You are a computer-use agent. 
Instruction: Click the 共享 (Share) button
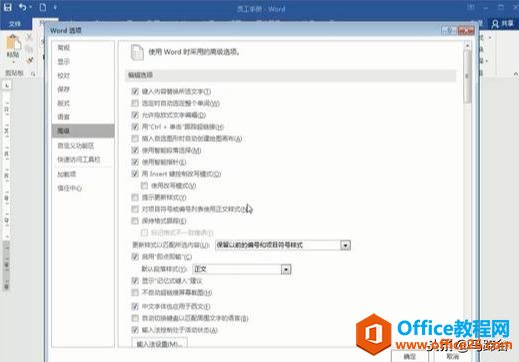(x=503, y=24)
